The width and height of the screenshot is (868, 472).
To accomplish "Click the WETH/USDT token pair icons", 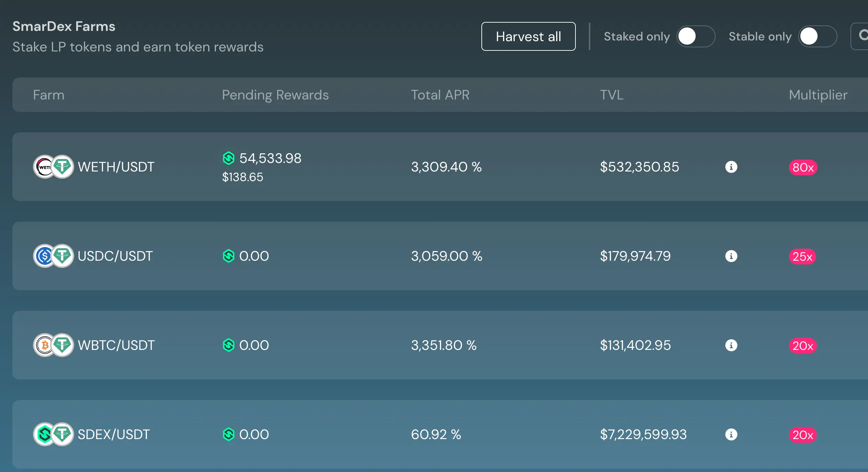I will [x=53, y=167].
